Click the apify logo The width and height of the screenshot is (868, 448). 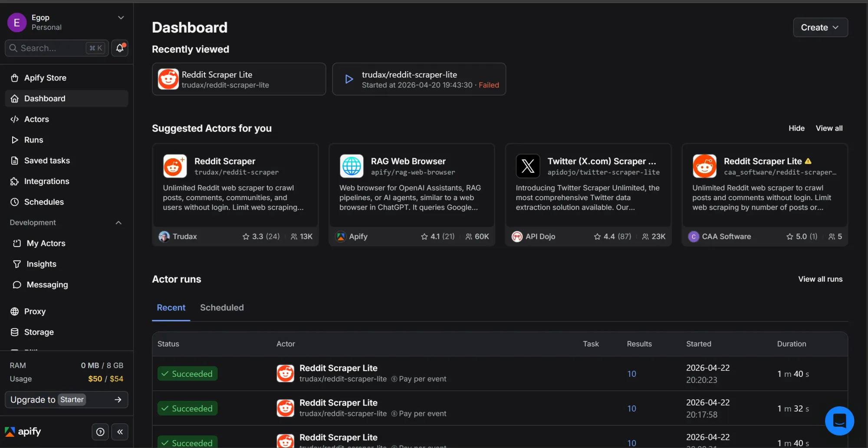click(23, 432)
